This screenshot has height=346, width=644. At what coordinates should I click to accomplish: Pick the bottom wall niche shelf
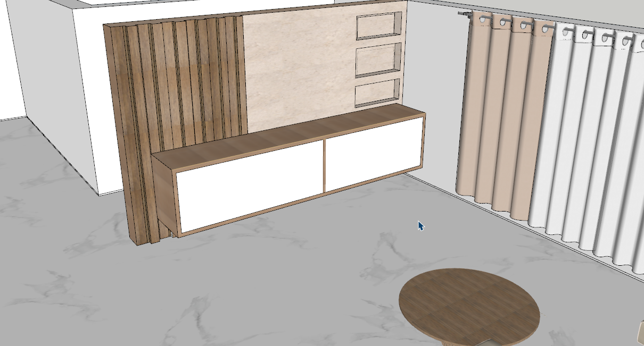pyautogui.click(x=377, y=92)
